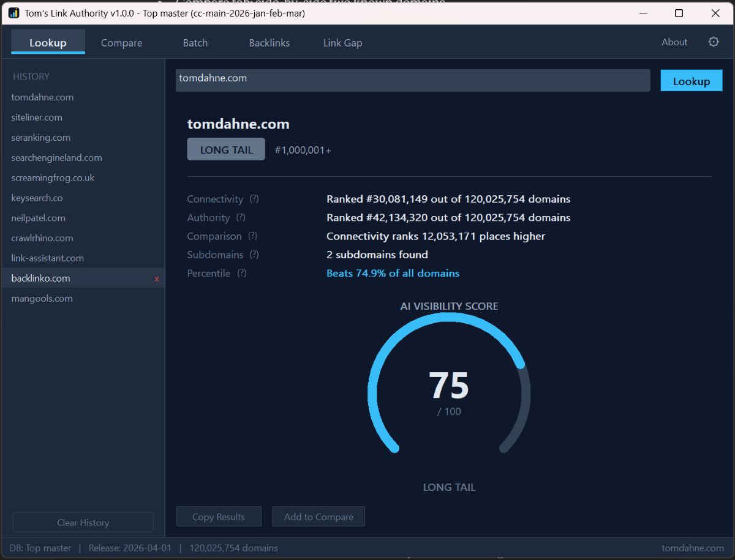Click the AI Visibility Score gauge

(x=449, y=386)
